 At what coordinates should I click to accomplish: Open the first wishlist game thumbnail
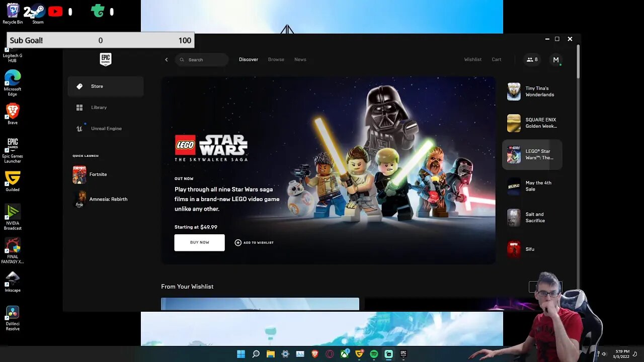click(x=260, y=304)
